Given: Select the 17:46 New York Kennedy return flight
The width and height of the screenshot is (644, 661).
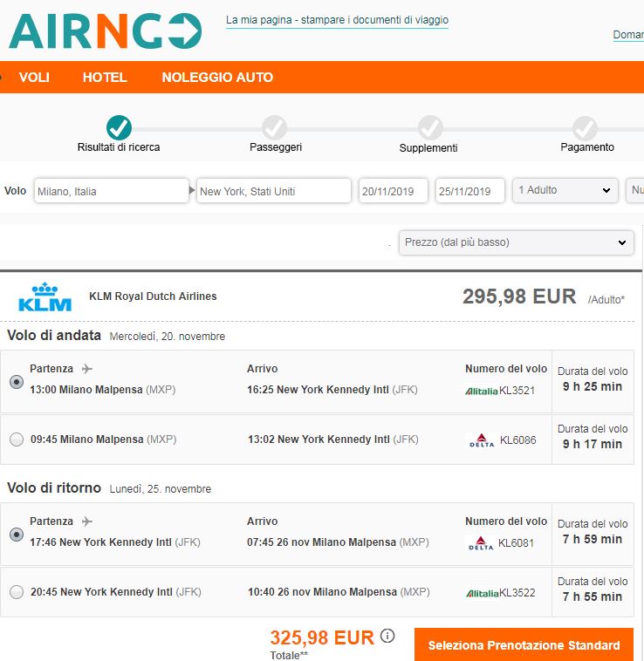Looking at the screenshot, I should [x=17, y=535].
